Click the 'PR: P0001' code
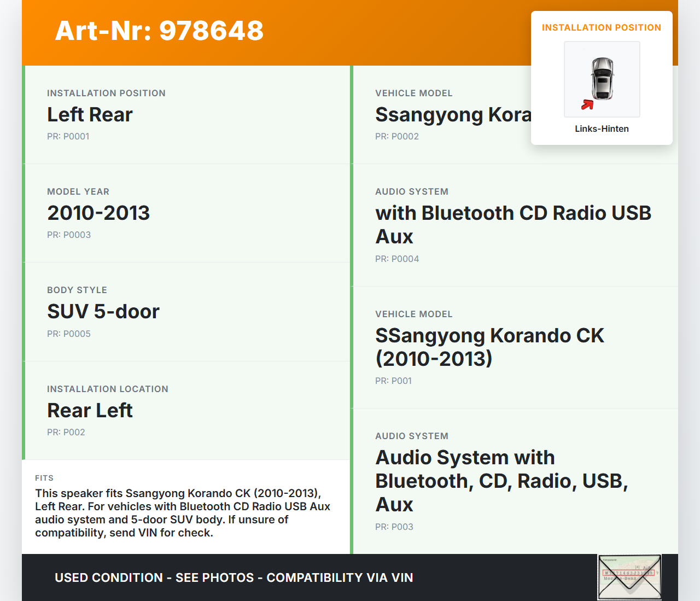This screenshot has width=700, height=601. 68,137
